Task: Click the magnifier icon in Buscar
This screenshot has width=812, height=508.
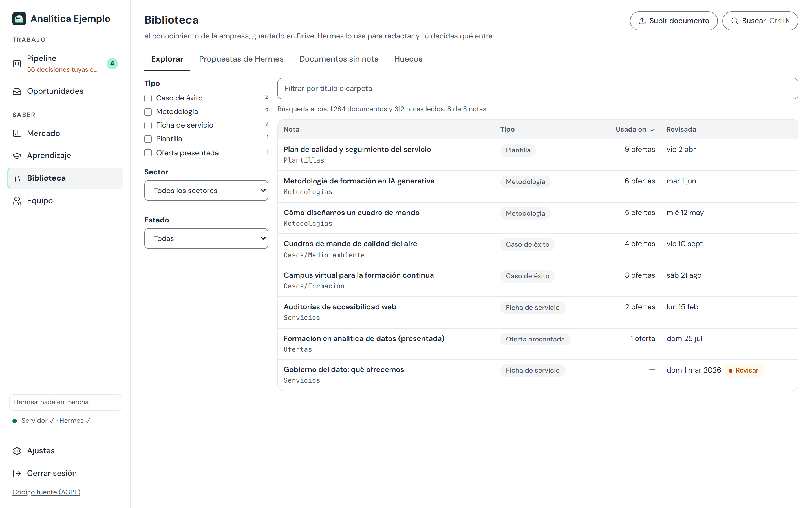Action: tap(734, 21)
